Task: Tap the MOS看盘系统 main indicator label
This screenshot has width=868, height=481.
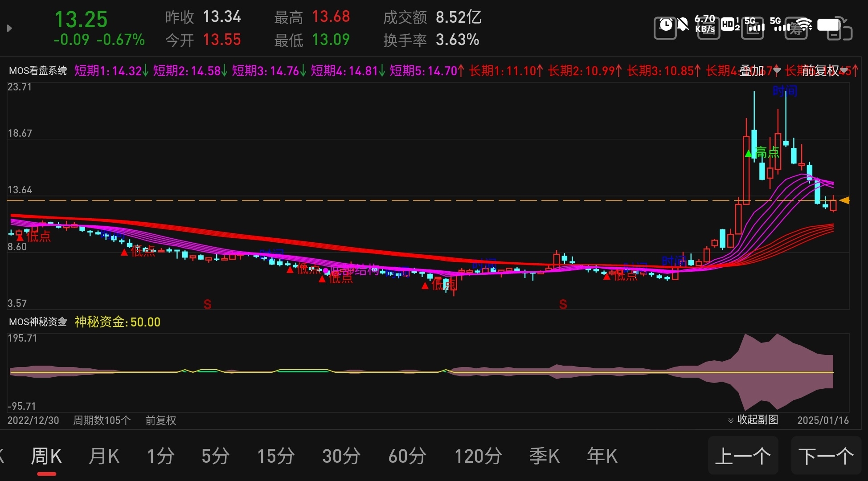Action: tap(38, 71)
